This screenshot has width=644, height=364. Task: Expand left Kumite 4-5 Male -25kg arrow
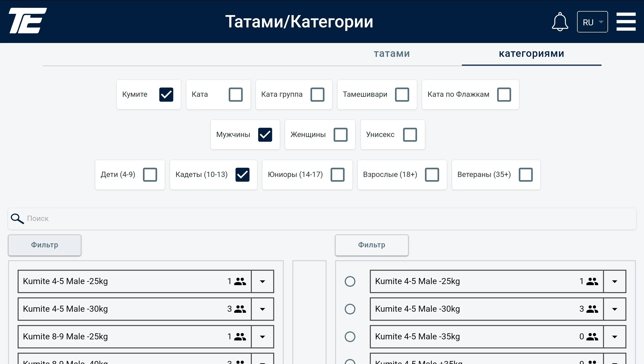tap(262, 282)
